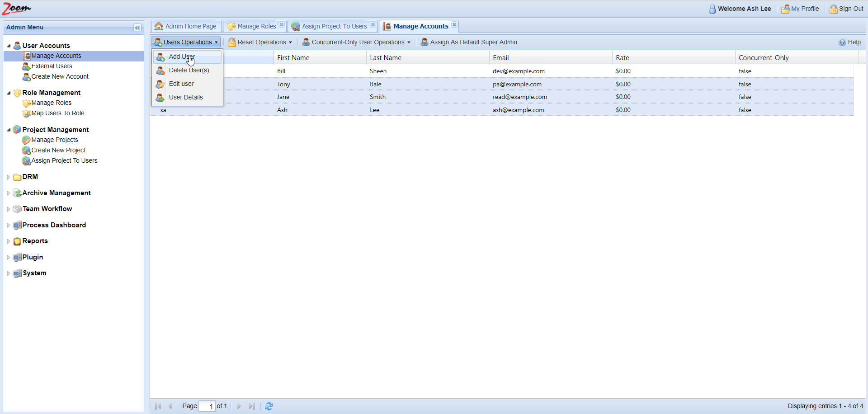Viewport: 868px width, 414px height.
Task: Open My Profile
Action: (x=800, y=9)
